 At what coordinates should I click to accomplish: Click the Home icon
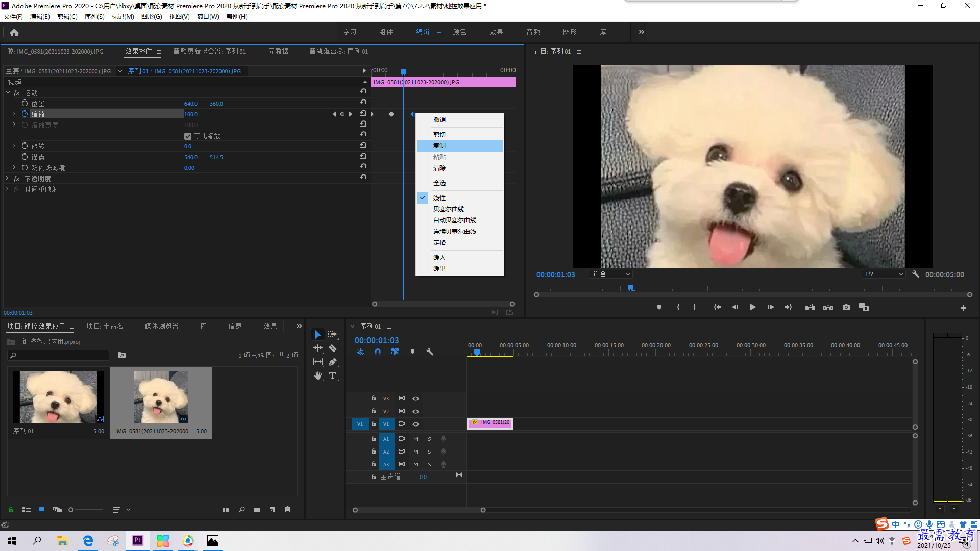pyautogui.click(x=14, y=32)
